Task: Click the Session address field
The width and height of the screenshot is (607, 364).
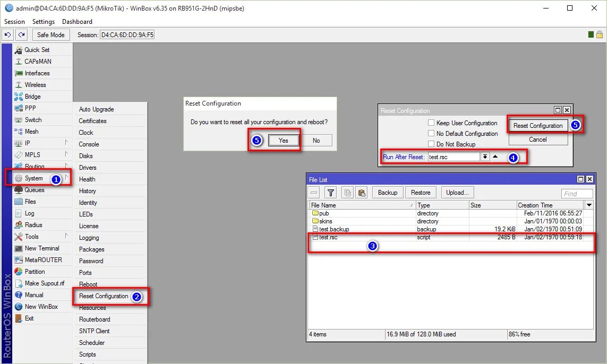Action: coord(127,35)
